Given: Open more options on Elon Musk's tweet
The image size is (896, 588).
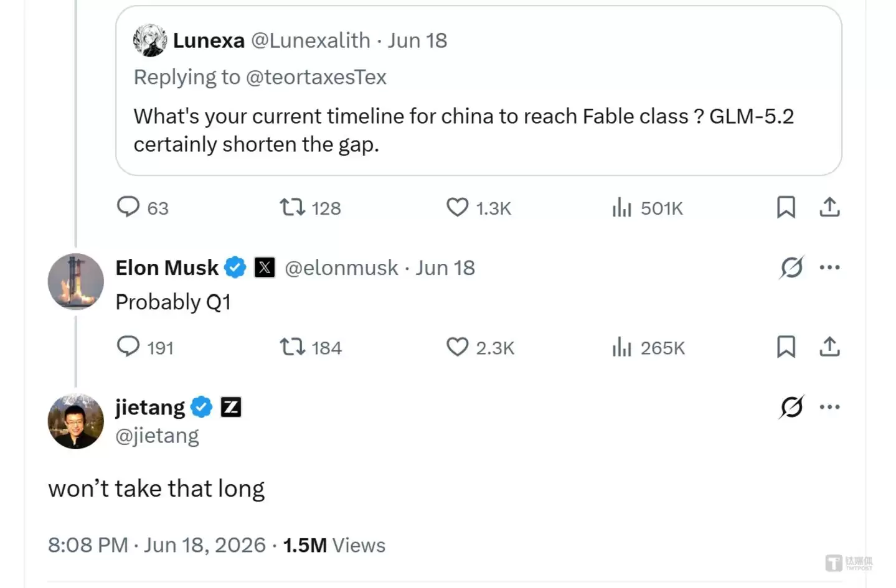Looking at the screenshot, I should pos(829,268).
